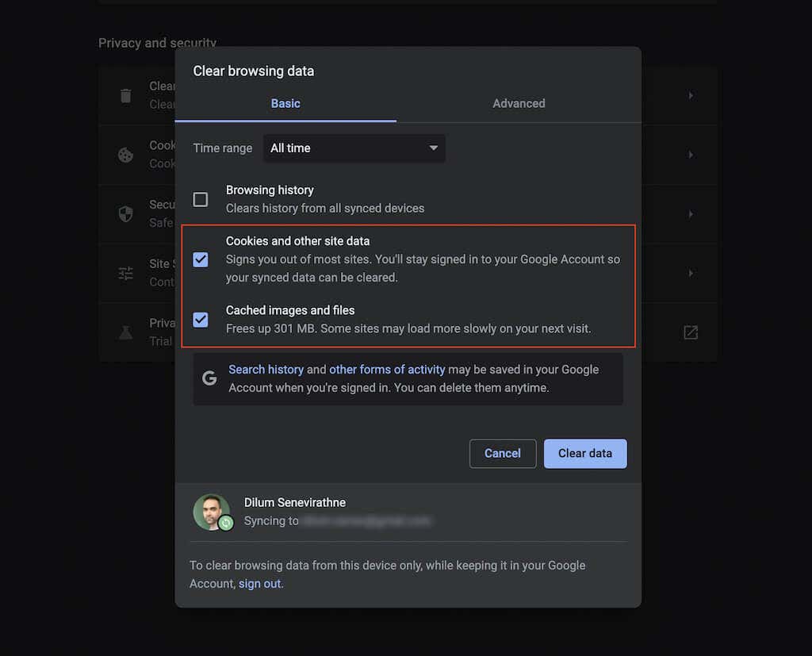The height and width of the screenshot is (656, 812).
Task: Expand the Site Settings row chevron arrow
Action: [x=690, y=274]
